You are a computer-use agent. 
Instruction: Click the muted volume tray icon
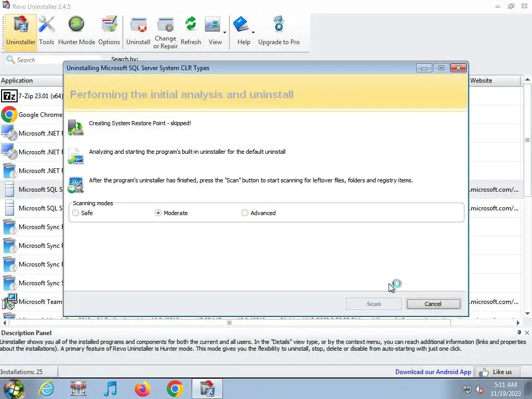(x=480, y=390)
